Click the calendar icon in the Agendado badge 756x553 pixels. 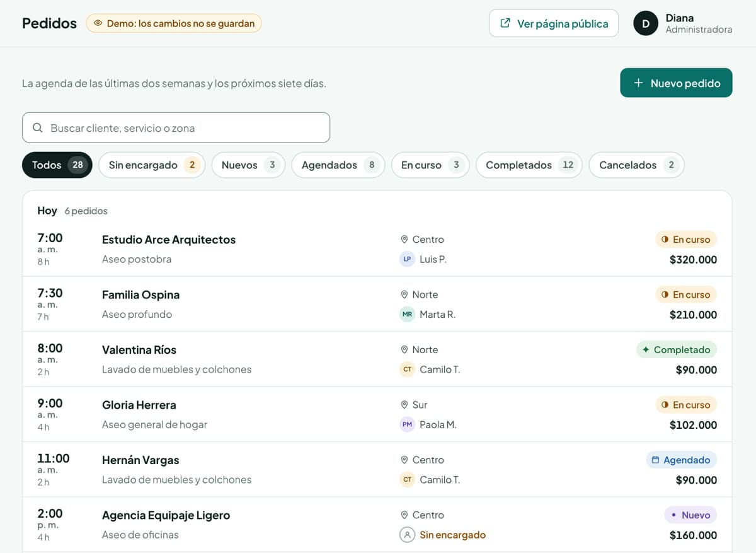(655, 460)
